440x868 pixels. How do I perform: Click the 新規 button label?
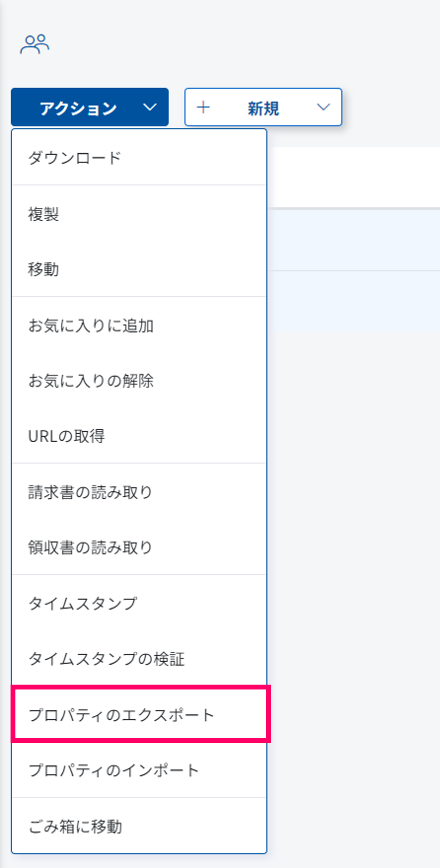tap(263, 108)
